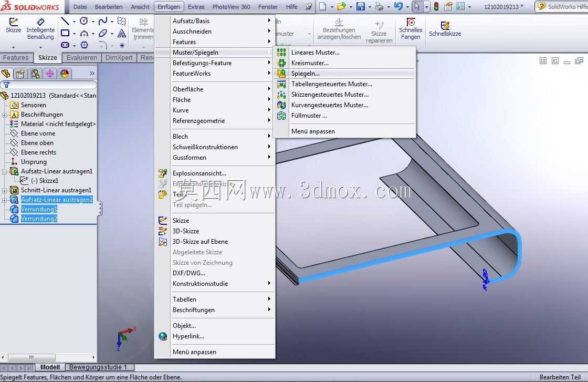Open the line tool dropdown arrow
Screen dimensions: 588x382
pyautogui.click(x=74, y=22)
